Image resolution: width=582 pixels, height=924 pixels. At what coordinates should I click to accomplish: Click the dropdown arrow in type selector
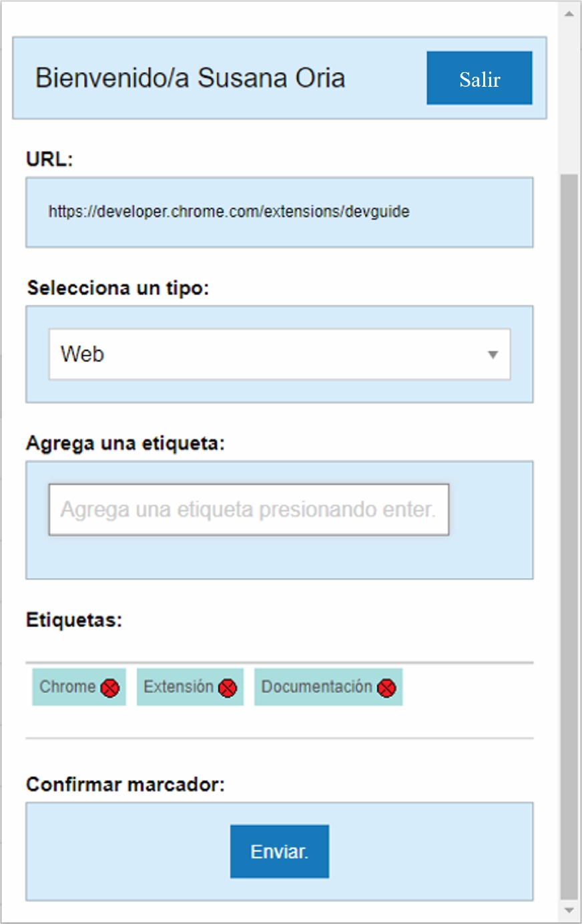click(493, 355)
